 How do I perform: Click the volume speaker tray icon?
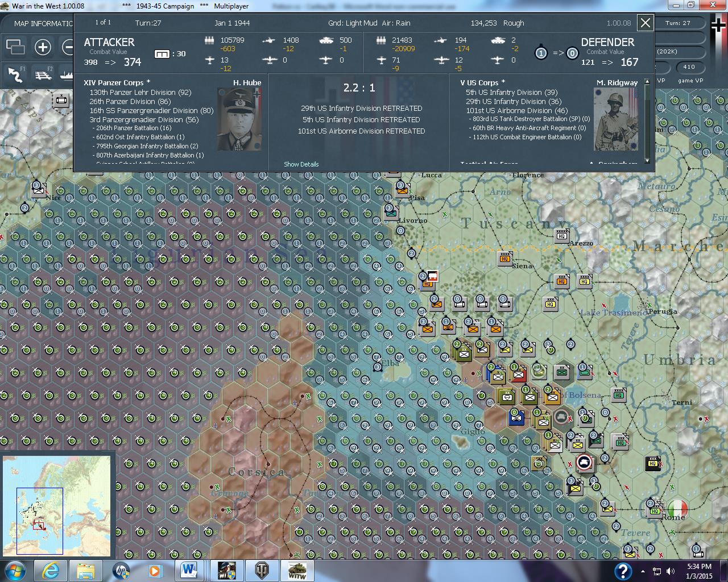671,571
